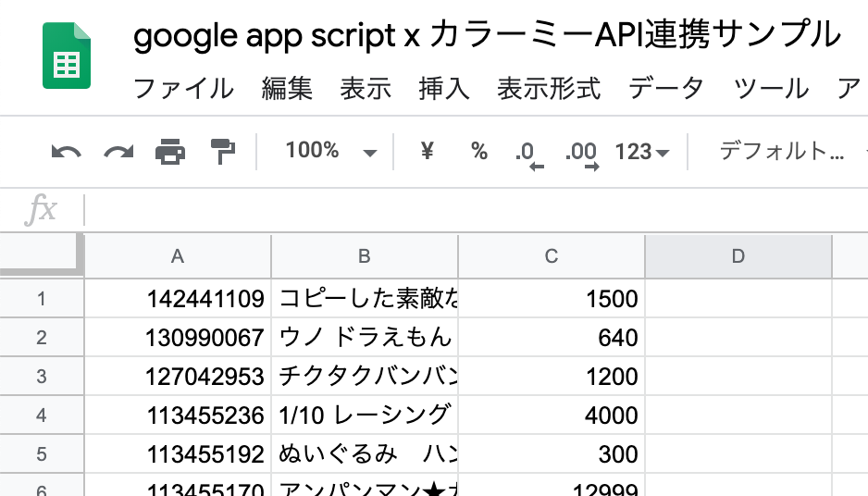Click cell with value 1500
868x496 pixels.
pos(552,298)
